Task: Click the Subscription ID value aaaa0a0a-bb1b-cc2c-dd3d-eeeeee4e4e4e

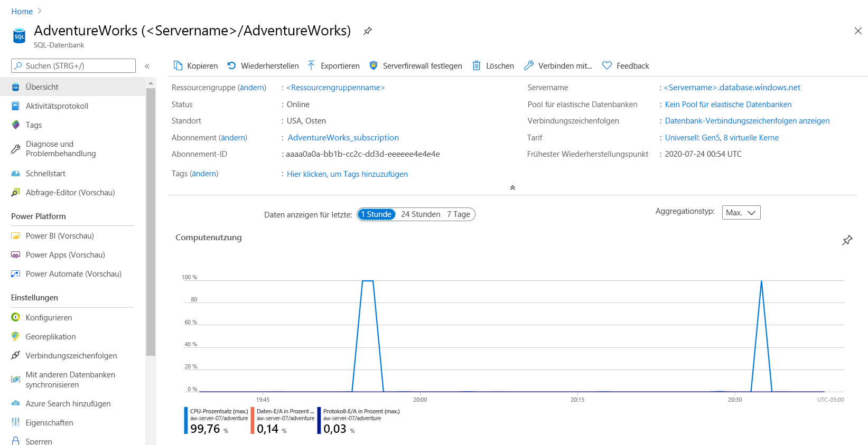Action: click(x=363, y=154)
